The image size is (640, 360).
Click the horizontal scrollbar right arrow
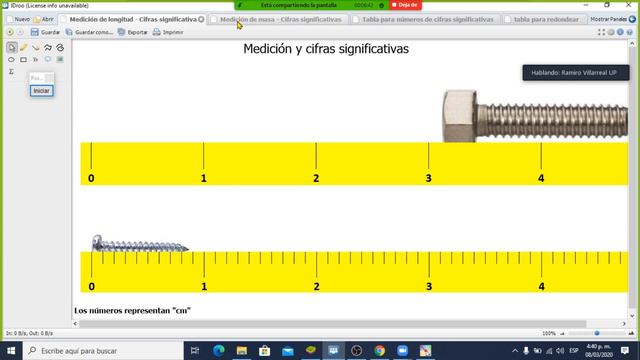pyautogui.click(x=624, y=324)
